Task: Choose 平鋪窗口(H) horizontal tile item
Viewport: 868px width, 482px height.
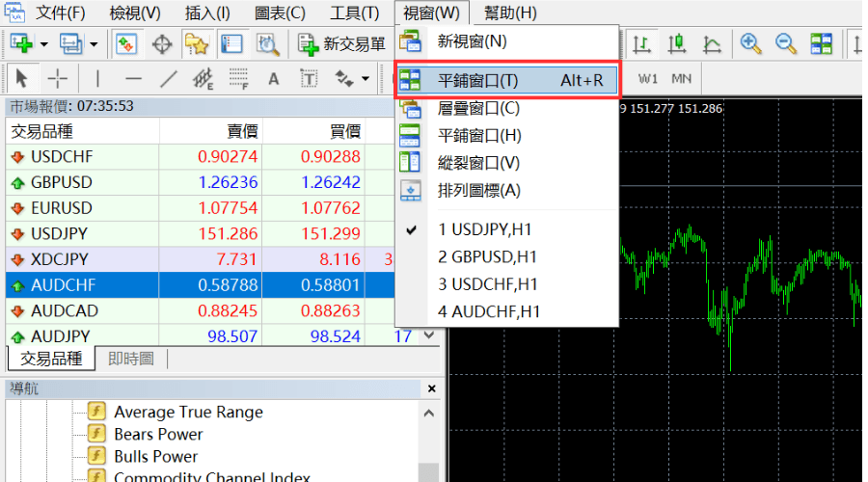Action: [506, 136]
